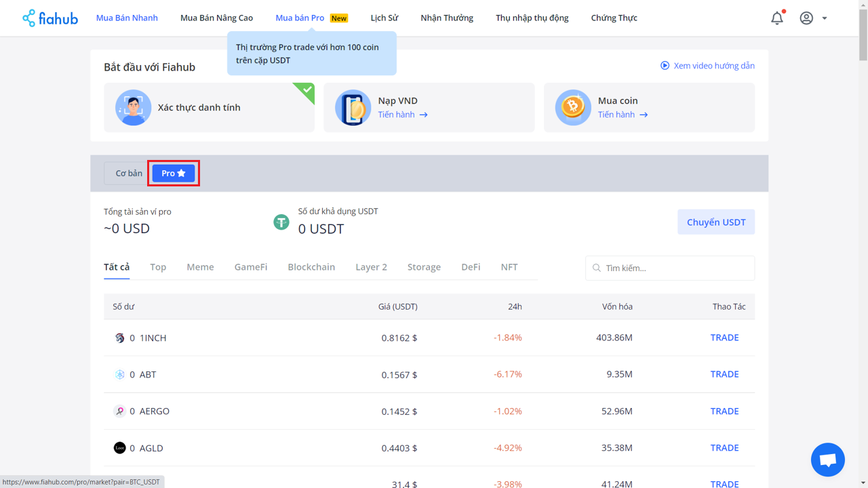868x488 pixels.
Task: Click arrow next to Nạp VND Tiến hành
Action: (423, 115)
